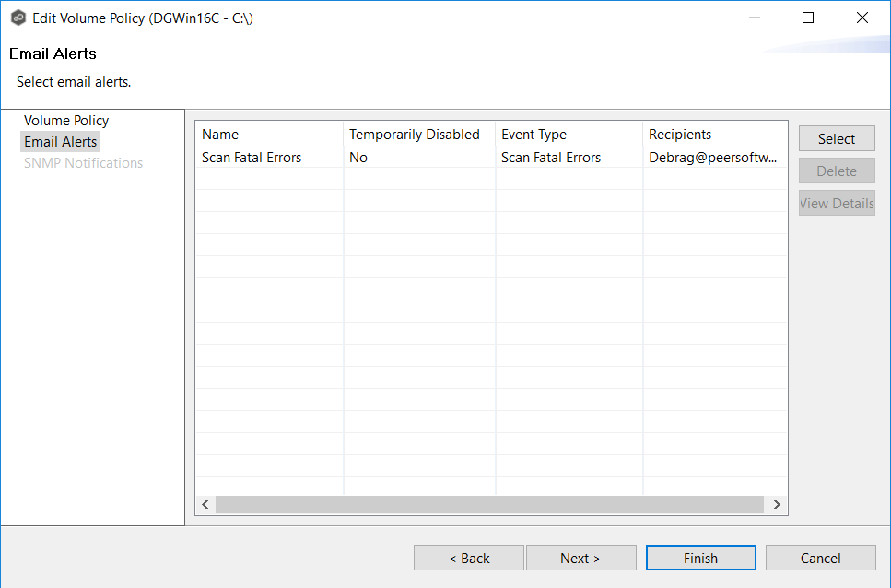891x588 pixels.
Task: Click the Temporarily Disabled column header
Action: (x=414, y=135)
